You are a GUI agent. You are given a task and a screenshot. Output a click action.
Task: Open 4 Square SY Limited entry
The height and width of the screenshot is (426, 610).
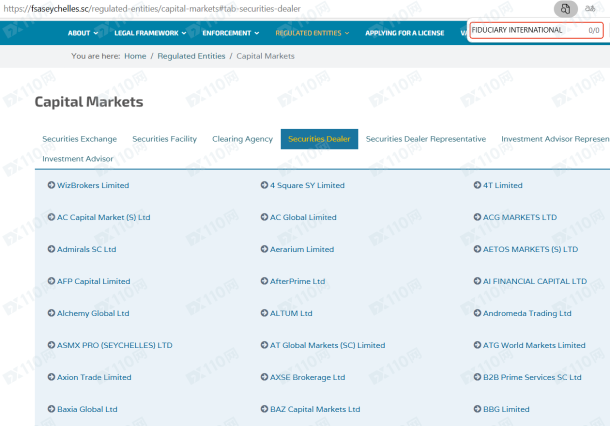307,185
